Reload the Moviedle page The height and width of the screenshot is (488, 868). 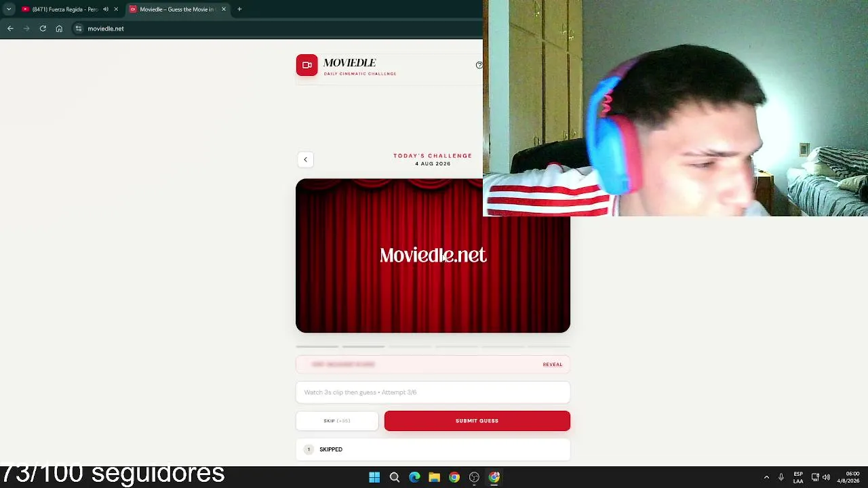pos(43,28)
